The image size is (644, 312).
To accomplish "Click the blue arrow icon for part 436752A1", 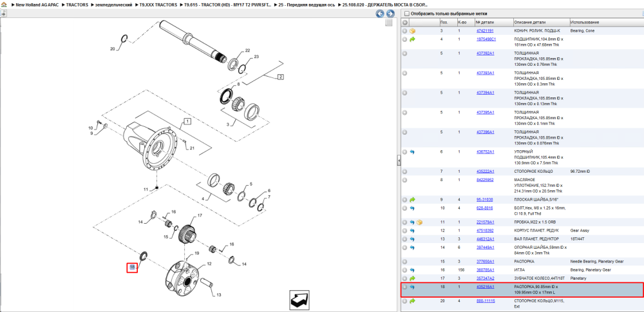I will pos(412,152).
